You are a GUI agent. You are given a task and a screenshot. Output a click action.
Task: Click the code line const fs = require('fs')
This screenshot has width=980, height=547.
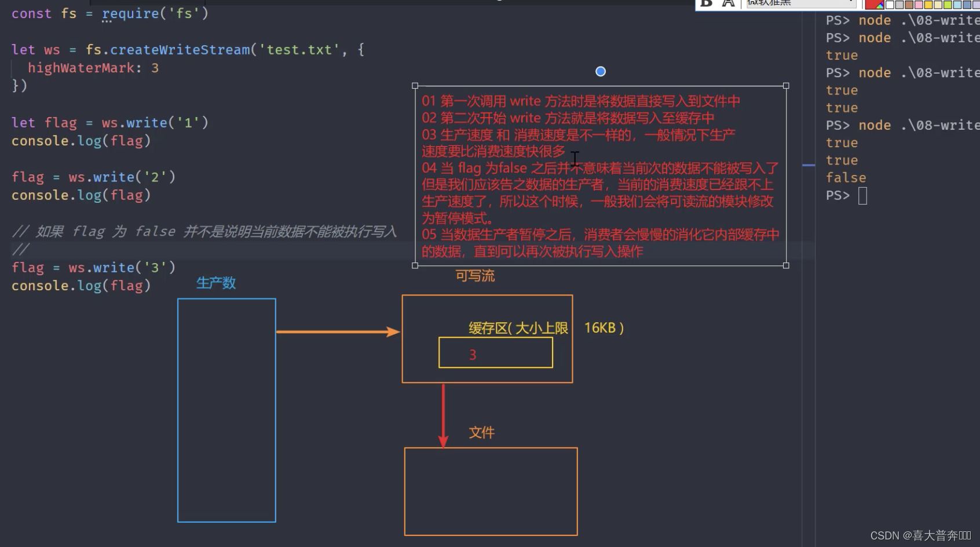coord(110,13)
